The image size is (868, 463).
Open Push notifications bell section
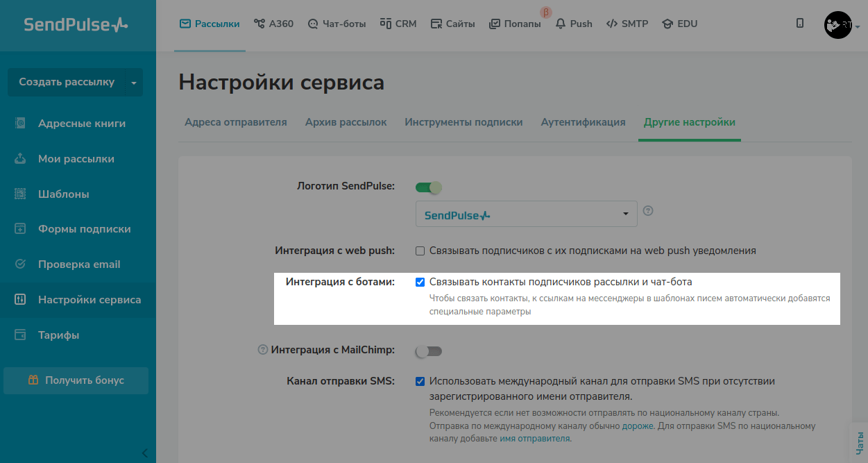click(x=574, y=24)
